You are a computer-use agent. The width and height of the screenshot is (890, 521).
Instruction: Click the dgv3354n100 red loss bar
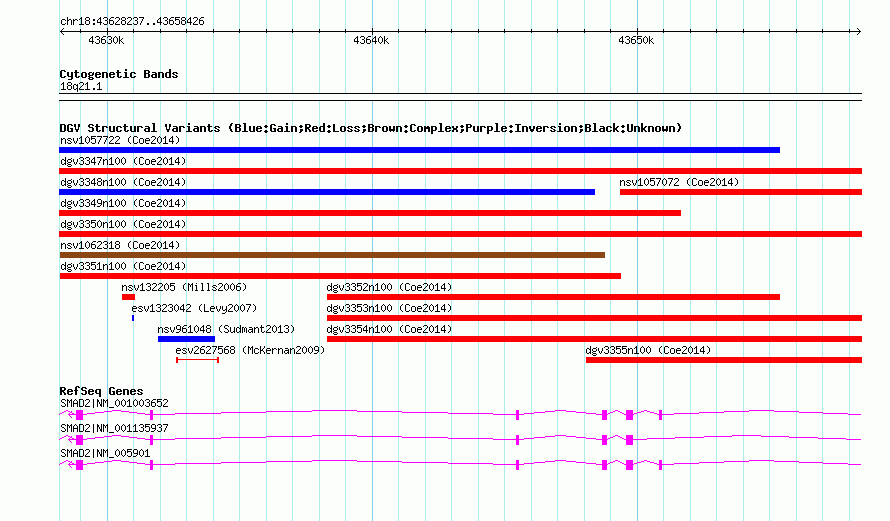pos(594,339)
